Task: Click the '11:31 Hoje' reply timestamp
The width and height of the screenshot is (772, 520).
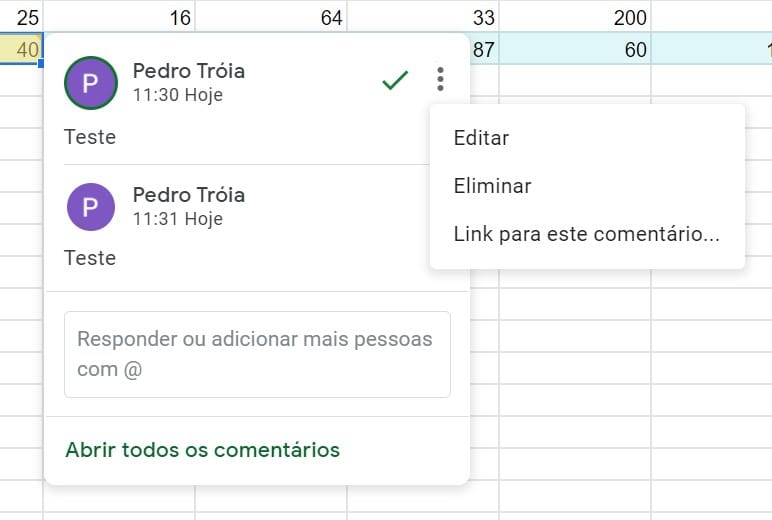Action: click(x=178, y=219)
